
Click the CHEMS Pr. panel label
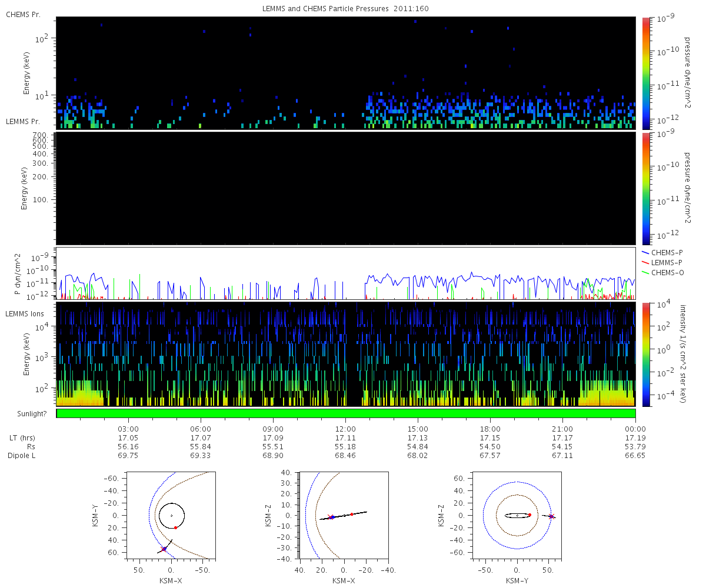[23, 14]
